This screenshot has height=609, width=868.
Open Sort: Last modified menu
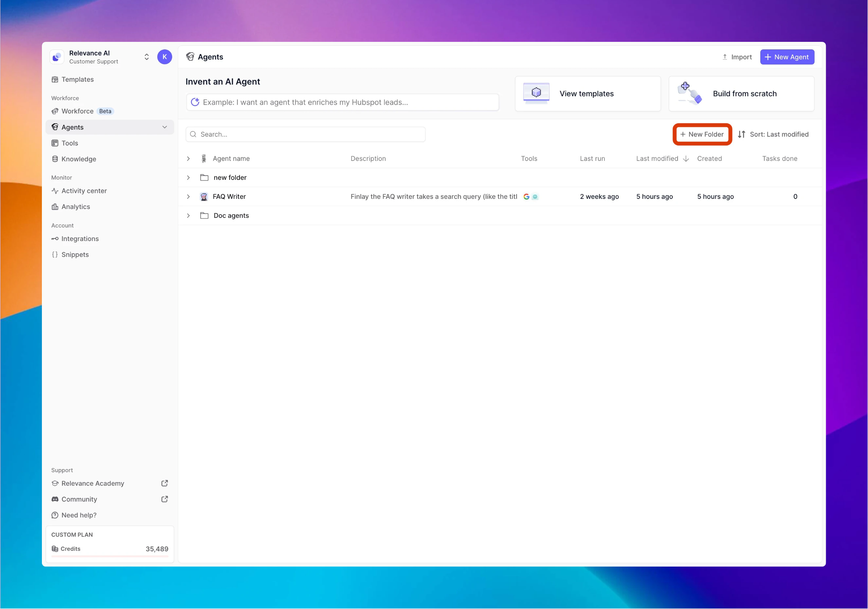[x=773, y=134]
